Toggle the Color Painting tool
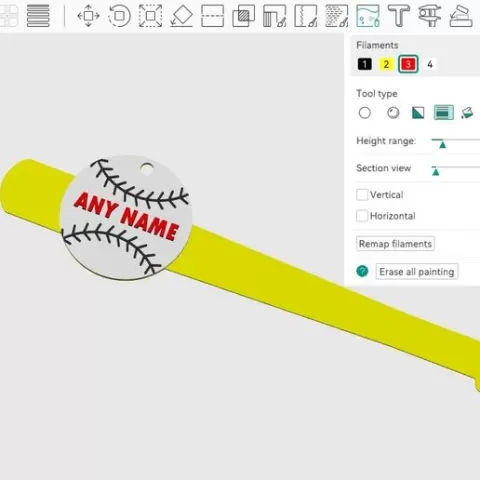480x480 pixels. point(368,16)
